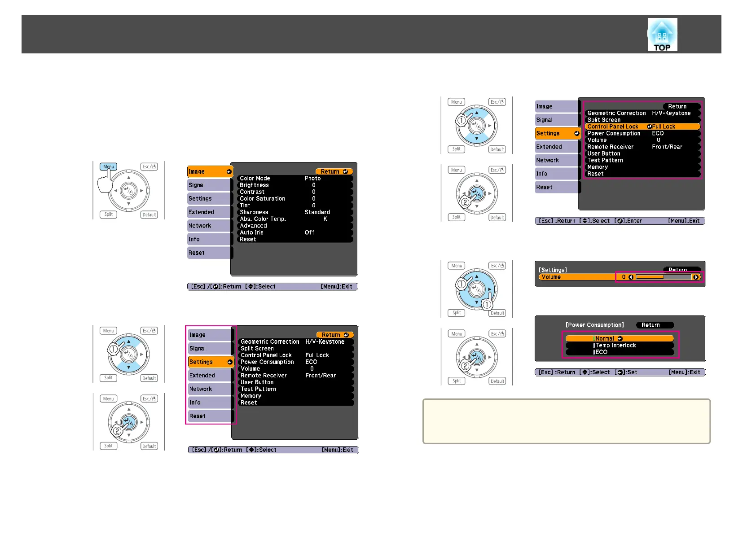Click the Color Mode row showing Photo
This screenshot has height=534, width=756.
(x=295, y=179)
